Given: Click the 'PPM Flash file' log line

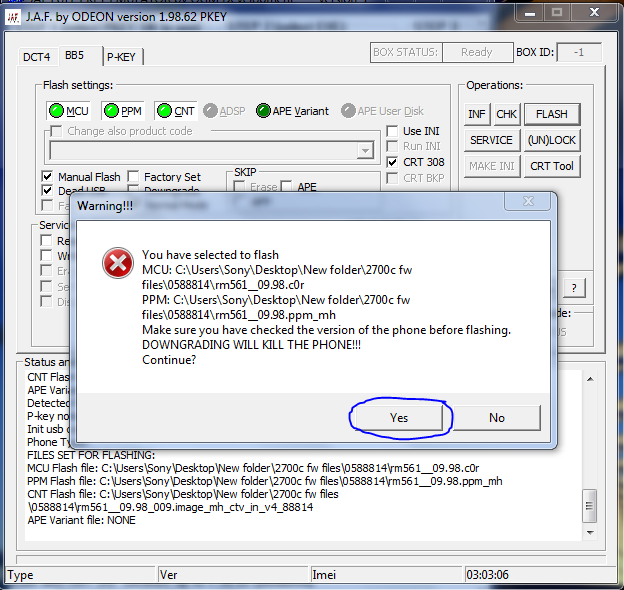Looking at the screenshot, I should coord(265,481).
